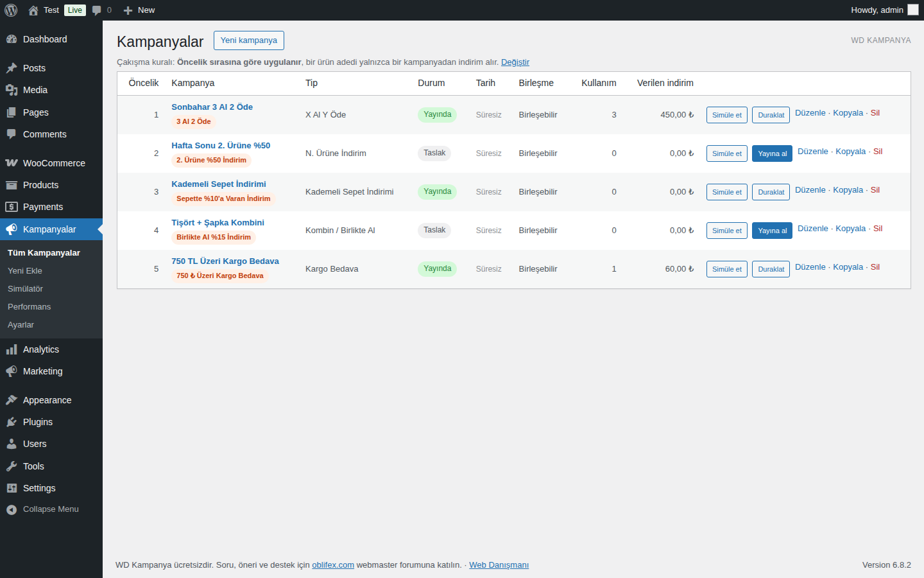Click the Appearance paintbrush icon
The width and height of the screenshot is (924, 578).
click(12, 400)
